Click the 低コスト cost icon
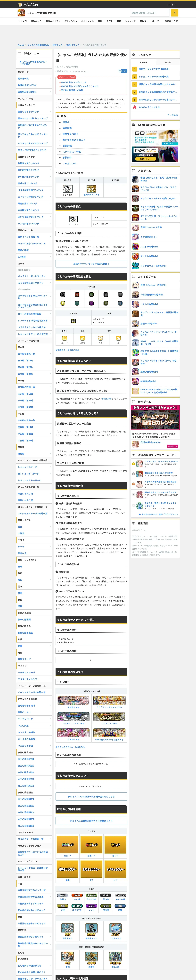 64,338
